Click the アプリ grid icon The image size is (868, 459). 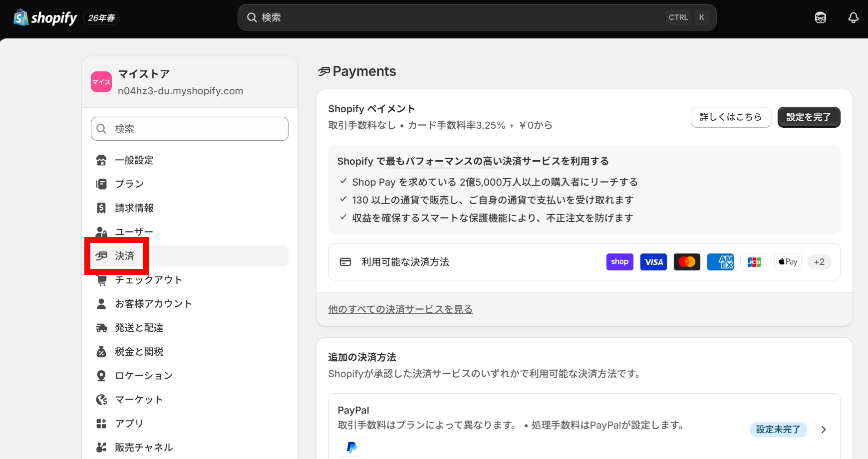101,424
